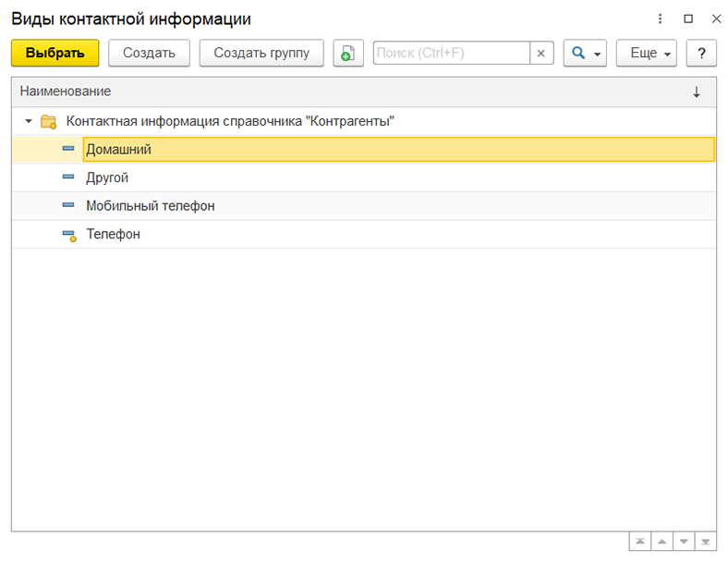Click the sort arrow in the header
Screen dimensions: 728x562
697,92
